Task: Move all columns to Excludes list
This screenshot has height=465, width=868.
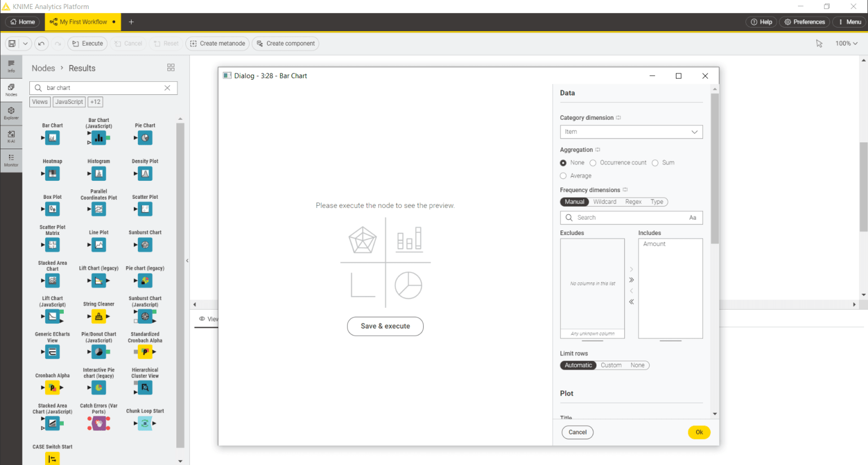Action: 631,302
